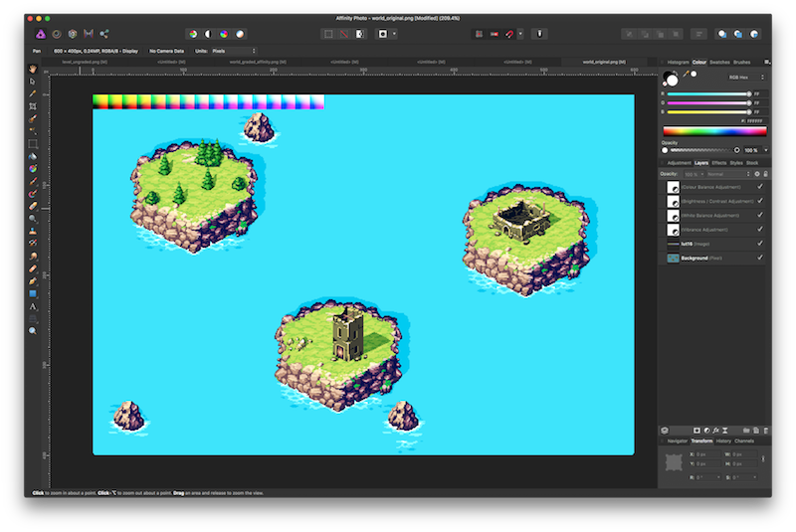The image size is (796, 532).
Task: Open the Units Pixels dropdown
Action: 234,51
